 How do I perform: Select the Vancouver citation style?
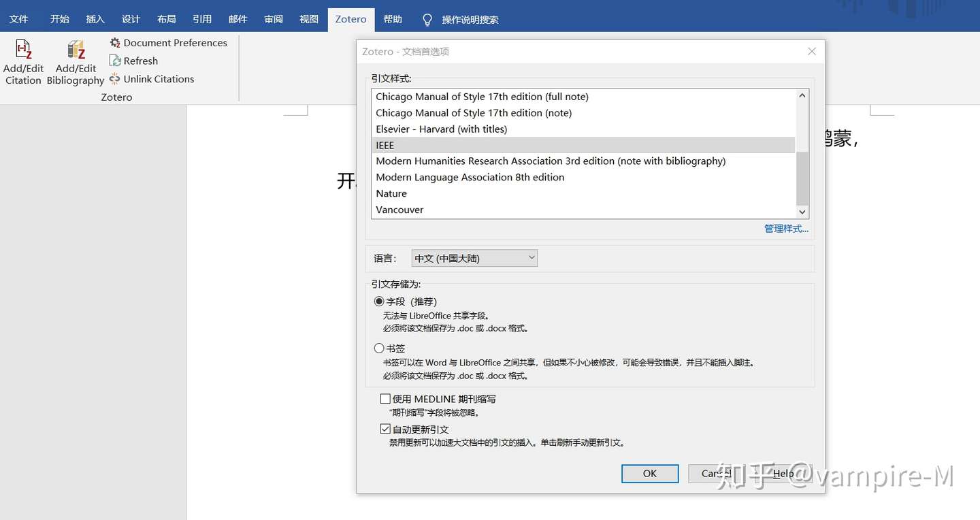[583, 210]
